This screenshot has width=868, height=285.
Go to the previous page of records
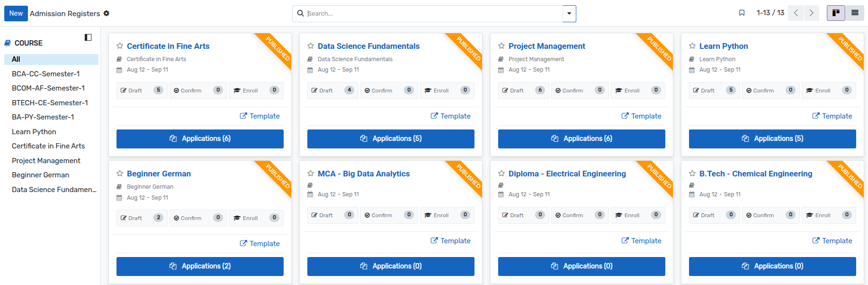[796, 13]
